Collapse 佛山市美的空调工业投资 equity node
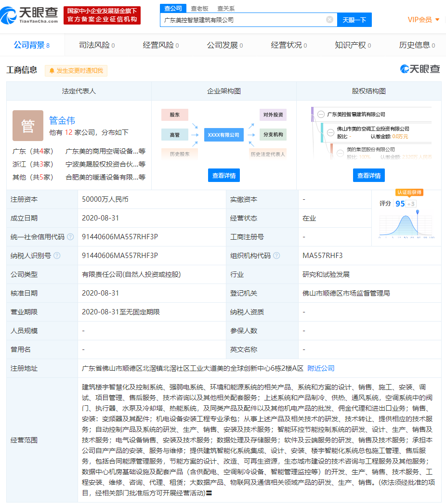The image size is (446, 504). (x=330, y=132)
